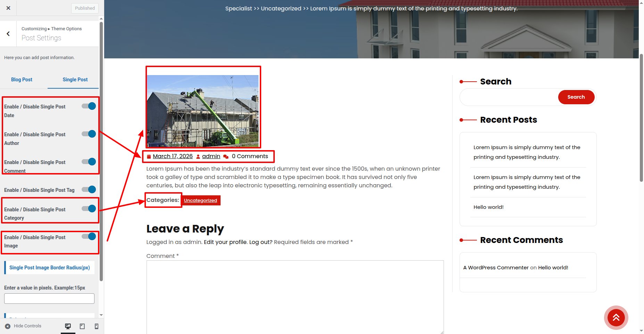Click the calendar icon beside post date

pyautogui.click(x=149, y=157)
